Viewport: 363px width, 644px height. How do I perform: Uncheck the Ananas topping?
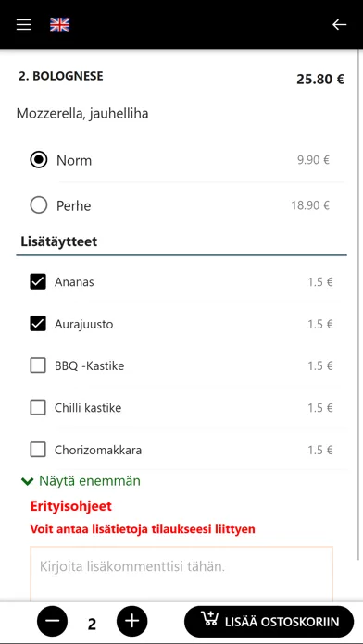click(x=38, y=282)
